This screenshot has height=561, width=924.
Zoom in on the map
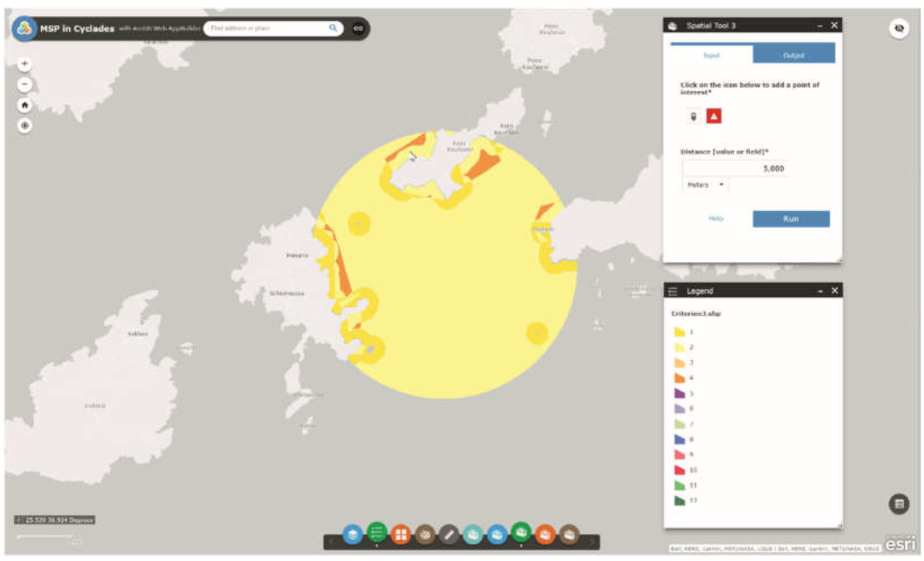(25, 64)
